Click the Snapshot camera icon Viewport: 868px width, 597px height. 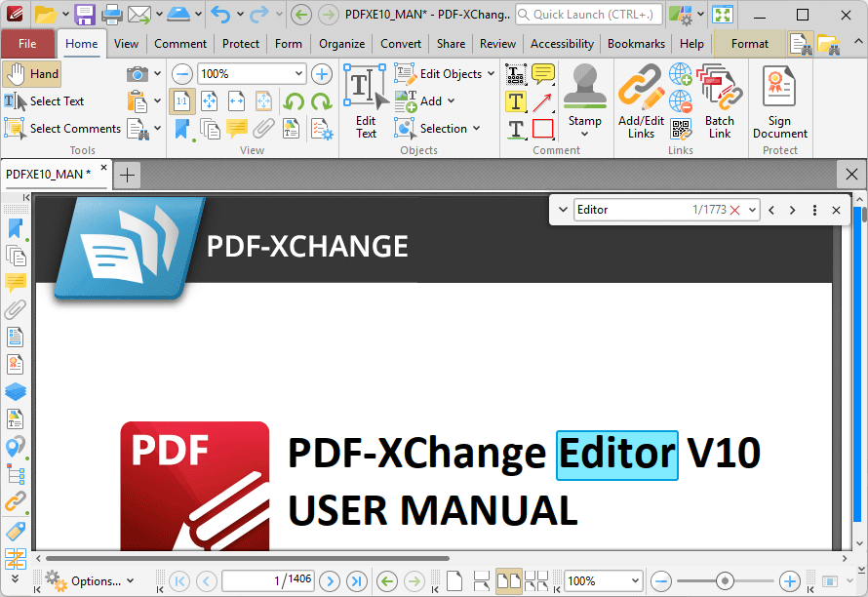point(137,74)
